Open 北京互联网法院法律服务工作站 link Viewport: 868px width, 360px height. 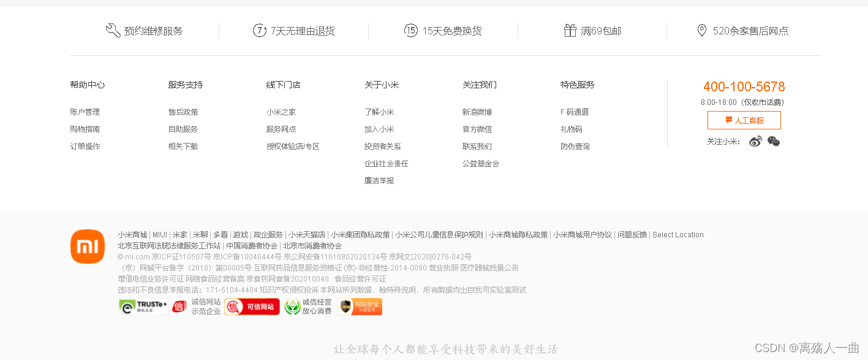click(x=169, y=246)
